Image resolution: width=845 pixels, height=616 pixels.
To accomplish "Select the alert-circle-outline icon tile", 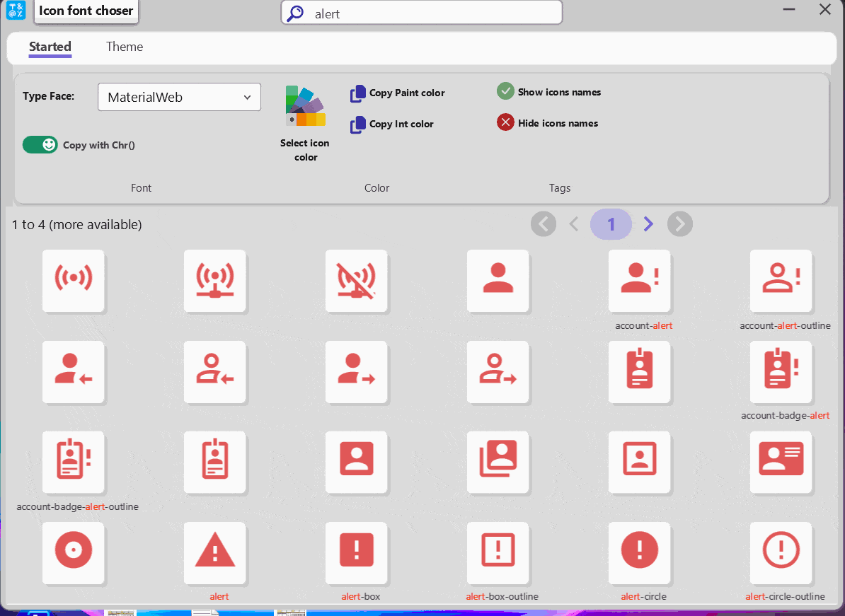I will (781, 553).
